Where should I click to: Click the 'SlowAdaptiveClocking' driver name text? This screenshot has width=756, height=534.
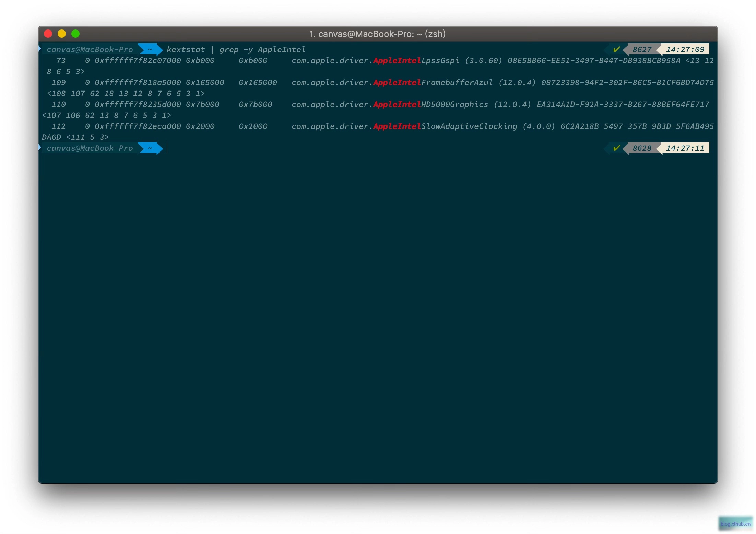(x=469, y=126)
